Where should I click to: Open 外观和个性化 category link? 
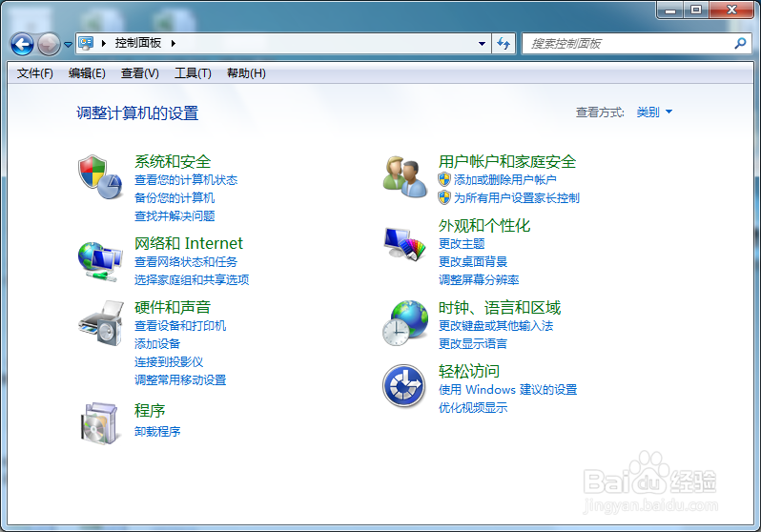484,226
